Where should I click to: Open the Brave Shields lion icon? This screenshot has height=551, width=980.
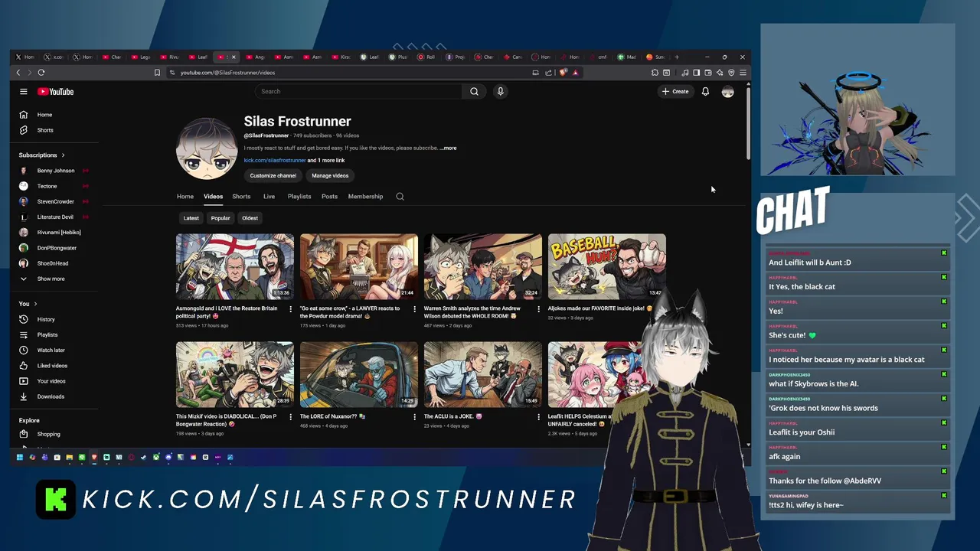click(x=563, y=73)
